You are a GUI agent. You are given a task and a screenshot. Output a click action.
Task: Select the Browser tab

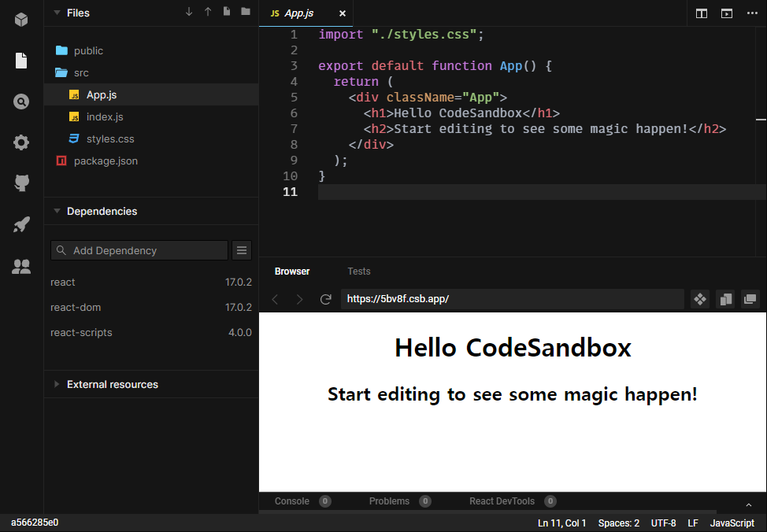pos(292,272)
